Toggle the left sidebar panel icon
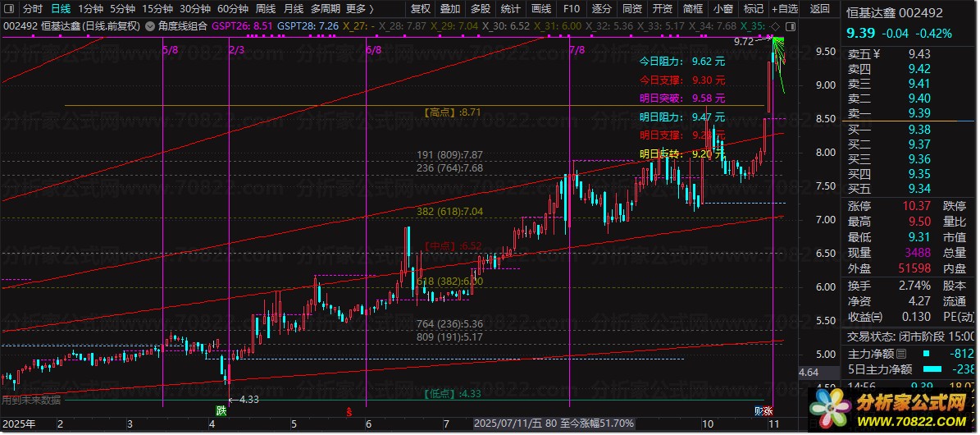Viewport: 980px width, 435px height. click(10, 9)
